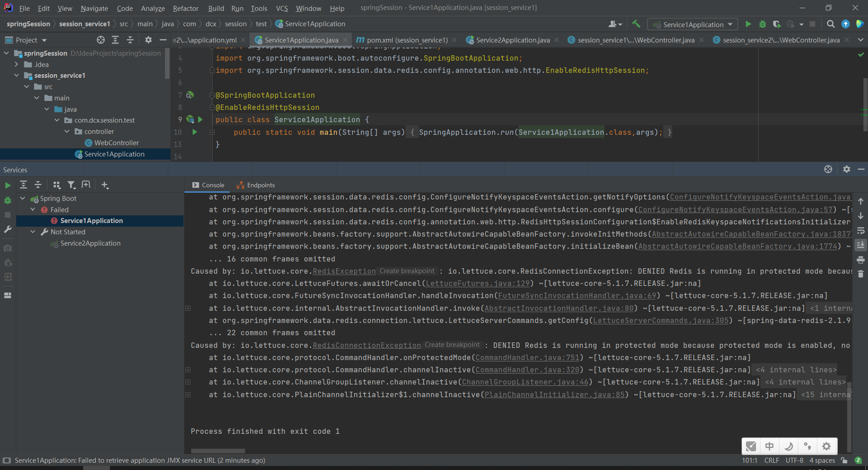
Task: Open ChannelGroupListener.java:46 link
Action: coord(525,382)
